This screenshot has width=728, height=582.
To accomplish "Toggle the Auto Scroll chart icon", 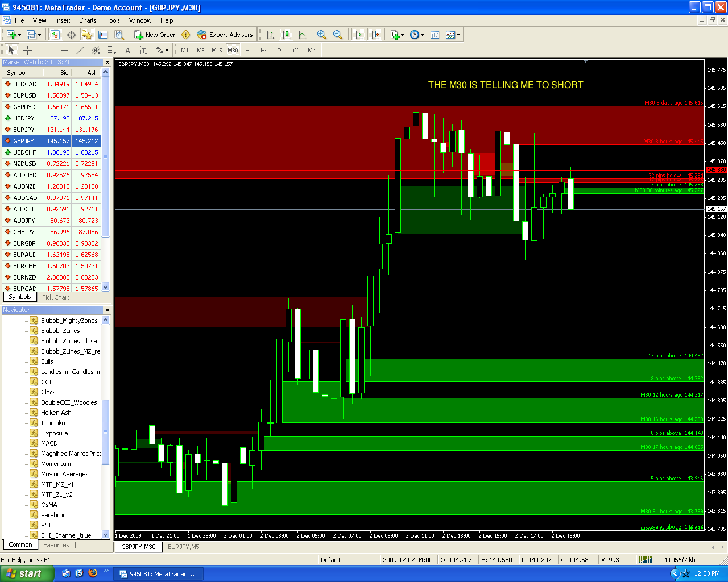I will tap(358, 35).
